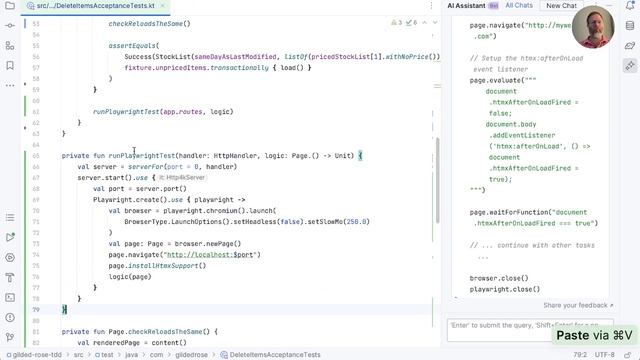Open the Structure tool window
Screen dimensions: 640x360
[10, 46]
